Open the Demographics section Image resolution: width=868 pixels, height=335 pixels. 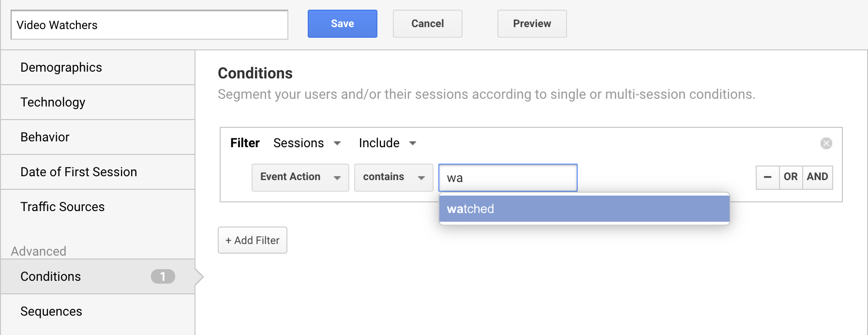pos(98,67)
